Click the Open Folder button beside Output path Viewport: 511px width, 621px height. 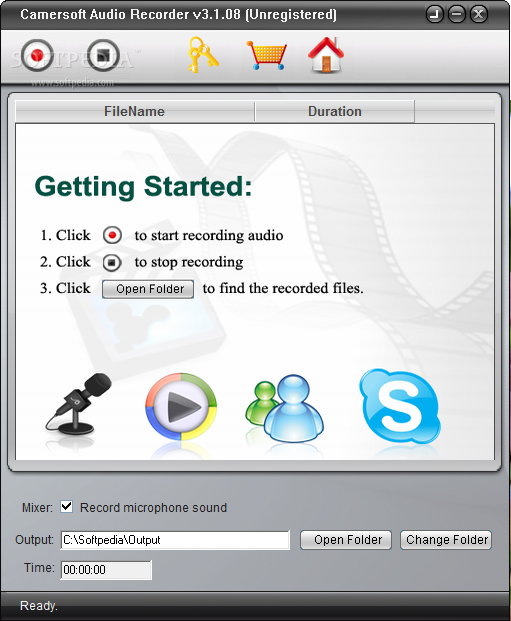pyautogui.click(x=346, y=540)
